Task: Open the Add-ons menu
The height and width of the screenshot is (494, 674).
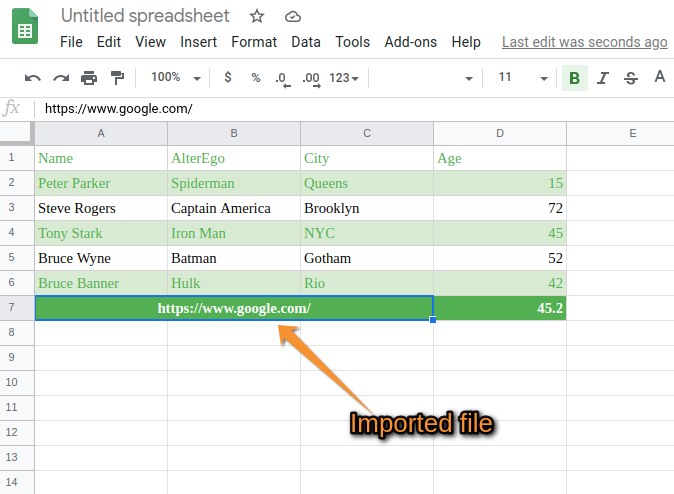Action: (410, 42)
